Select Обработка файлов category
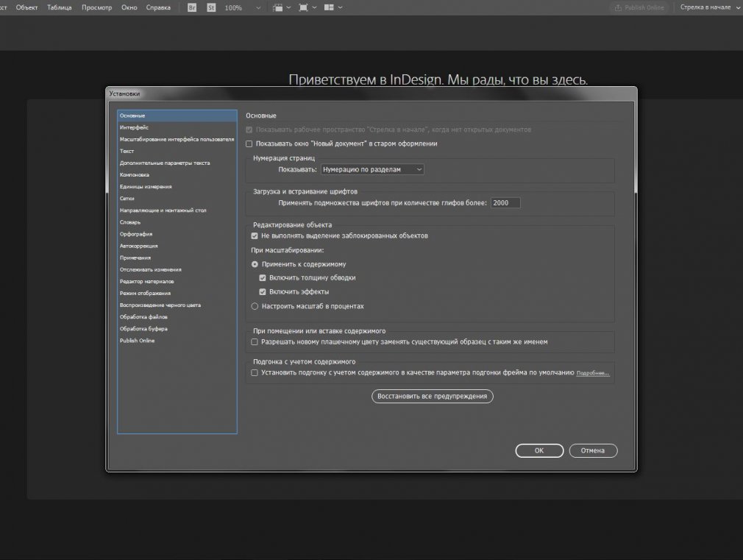 [177, 317]
